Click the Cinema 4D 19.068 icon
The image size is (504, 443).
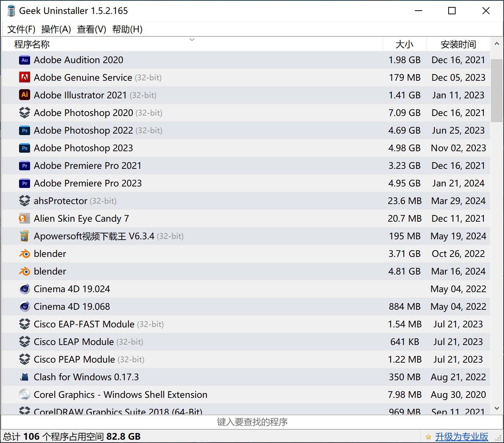pos(25,306)
